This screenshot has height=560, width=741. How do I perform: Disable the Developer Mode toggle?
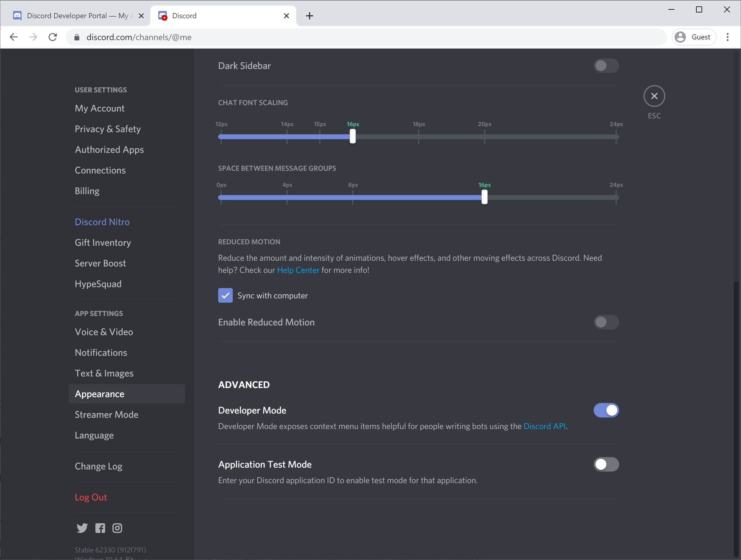point(606,410)
